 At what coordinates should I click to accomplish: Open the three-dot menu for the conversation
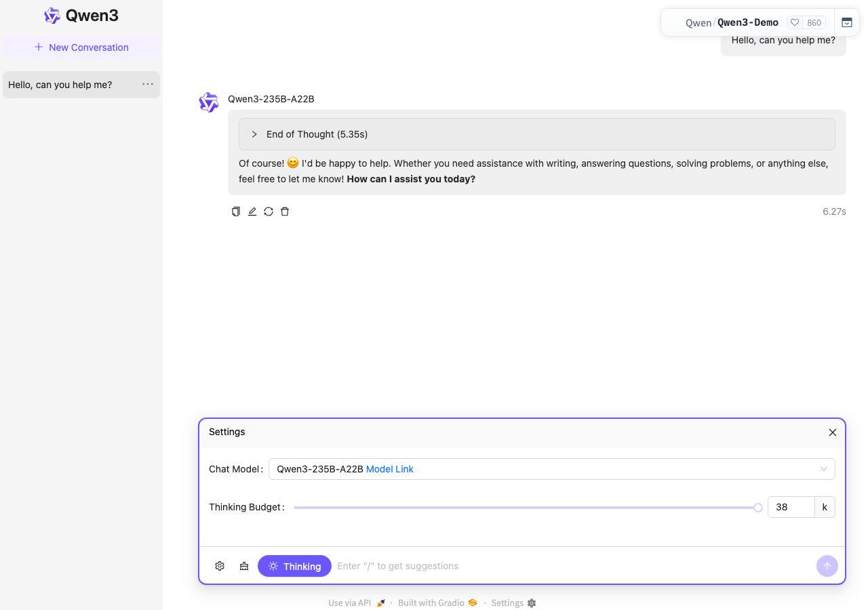[x=148, y=85]
